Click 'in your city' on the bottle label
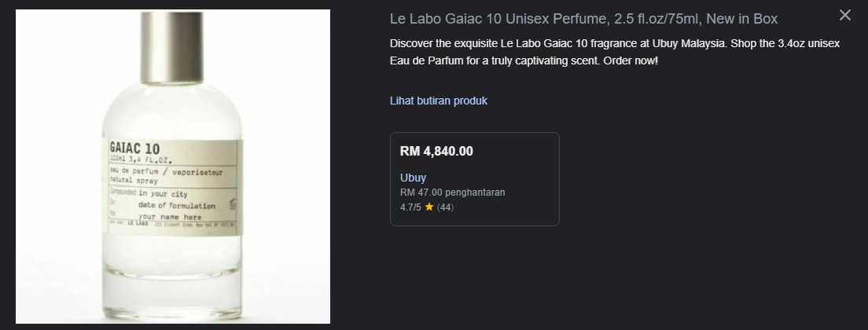Image resolution: width=868 pixels, height=330 pixels. [x=163, y=193]
